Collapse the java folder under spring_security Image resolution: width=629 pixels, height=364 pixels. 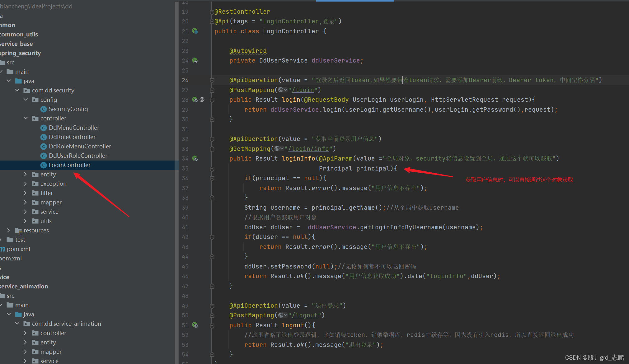click(x=9, y=81)
